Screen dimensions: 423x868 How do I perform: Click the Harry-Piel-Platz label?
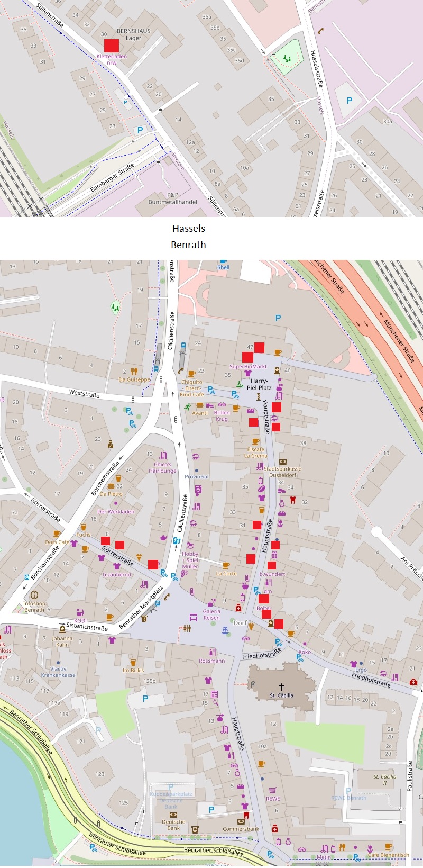(x=259, y=384)
